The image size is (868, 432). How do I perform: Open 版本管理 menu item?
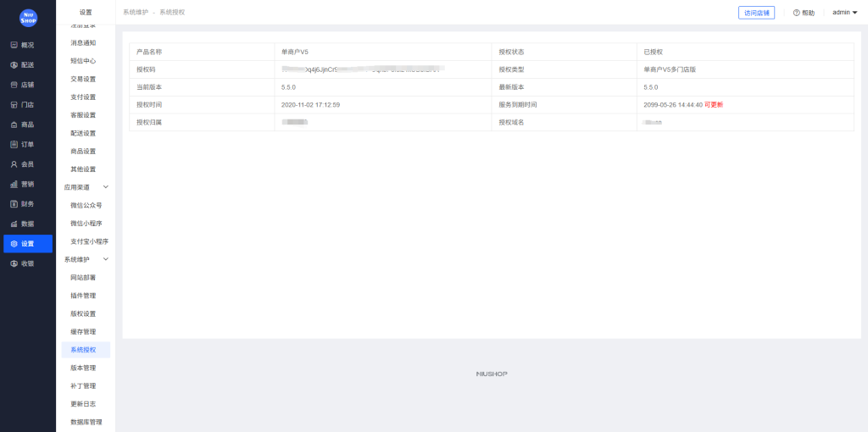(83, 368)
